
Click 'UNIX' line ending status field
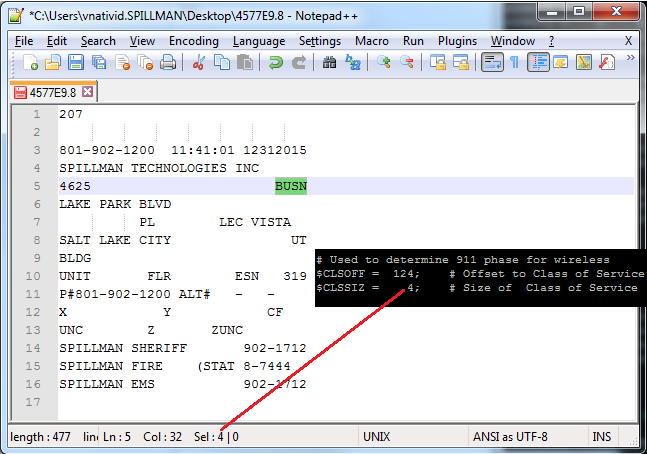[x=376, y=437]
